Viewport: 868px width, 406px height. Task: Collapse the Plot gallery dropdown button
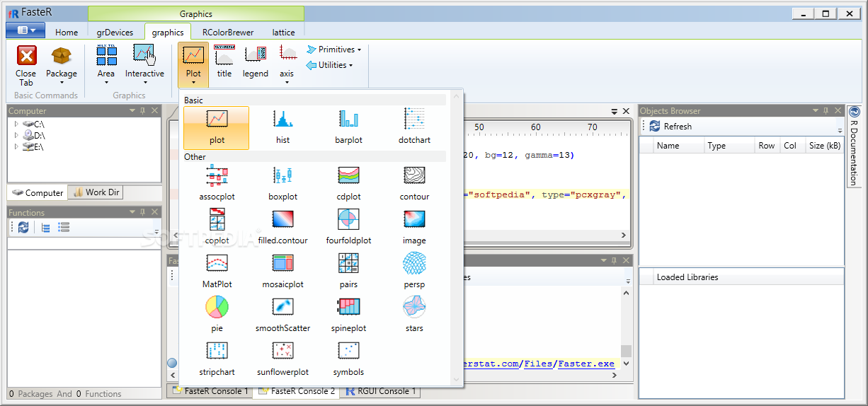coord(193,65)
